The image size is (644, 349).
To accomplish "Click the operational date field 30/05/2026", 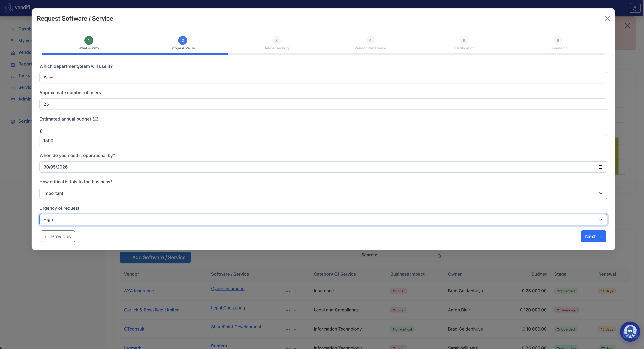I will [x=323, y=167].
